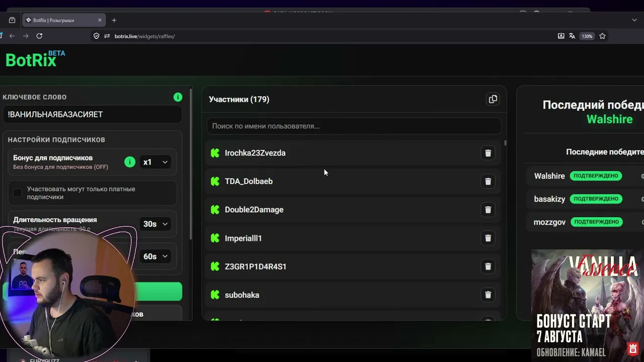644x362 pixels.
Task: Open the page translate icon in the address bar
Action: tap(572, 36)
